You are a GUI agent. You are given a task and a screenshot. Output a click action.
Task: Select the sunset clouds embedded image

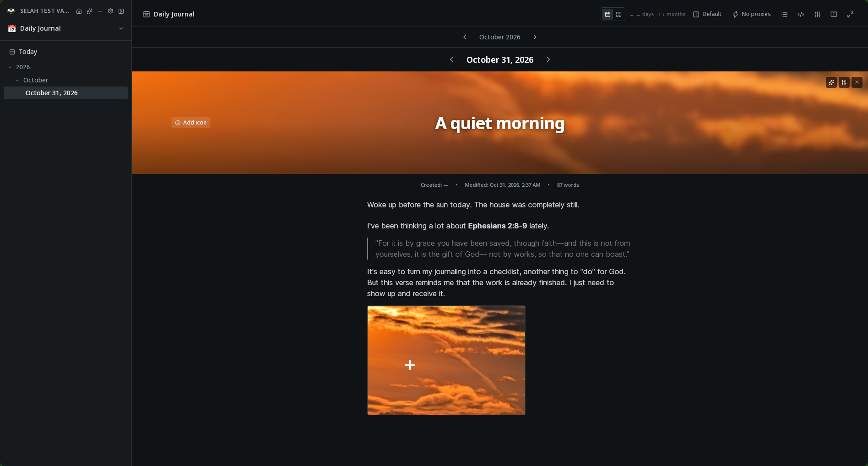446,360
